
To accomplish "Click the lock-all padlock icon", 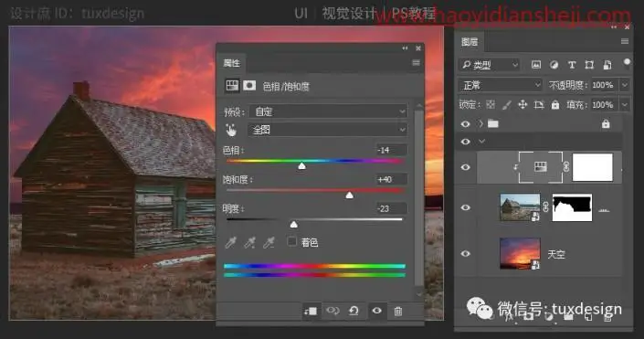I will tap(555, 105).
